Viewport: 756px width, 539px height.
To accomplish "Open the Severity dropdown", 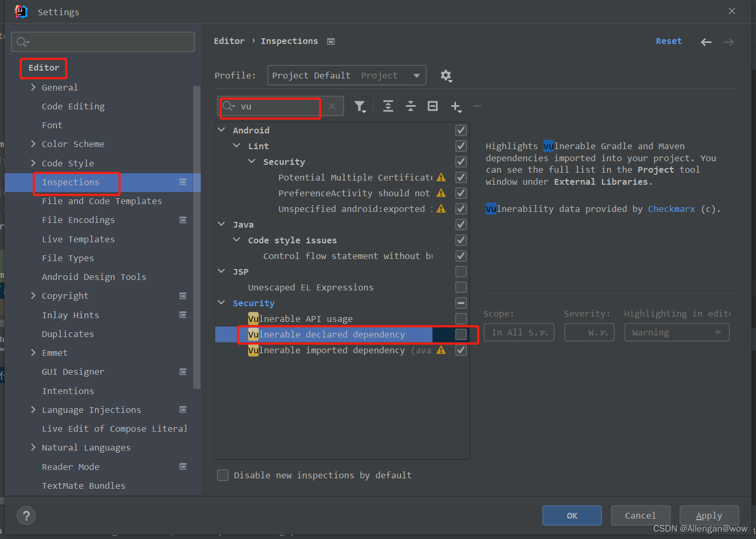I will tap(589, 332).
